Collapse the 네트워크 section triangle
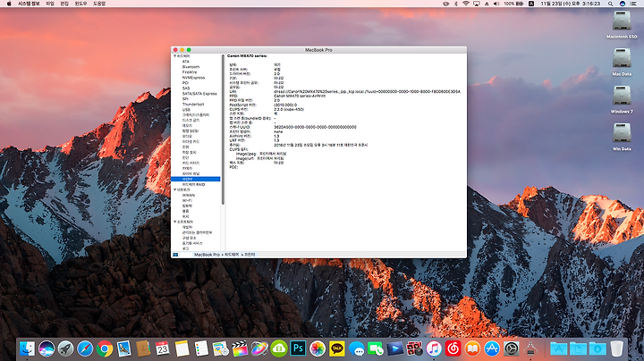644x361 pixels. click(x=175, y=190)
